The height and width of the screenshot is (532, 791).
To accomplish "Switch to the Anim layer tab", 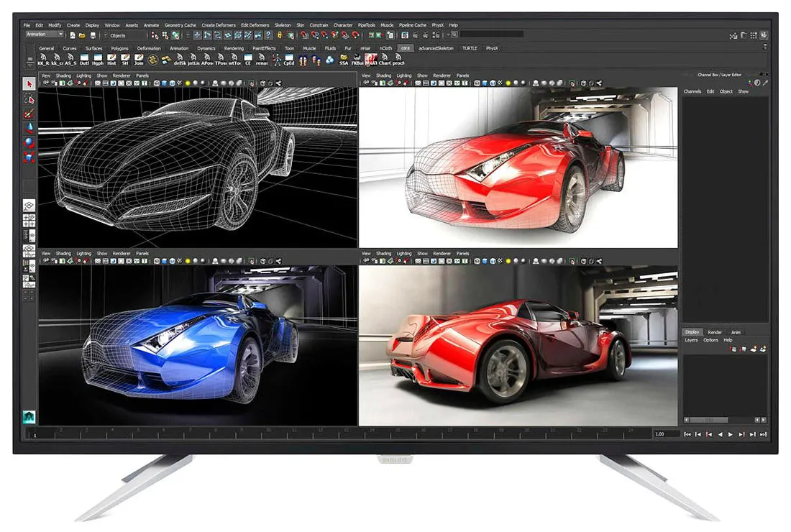I will [x=736, y=332].
